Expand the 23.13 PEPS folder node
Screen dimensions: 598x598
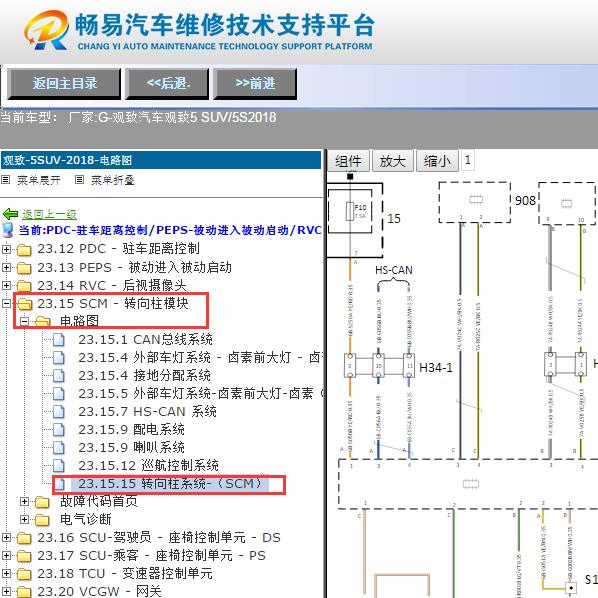pos(6,267)
